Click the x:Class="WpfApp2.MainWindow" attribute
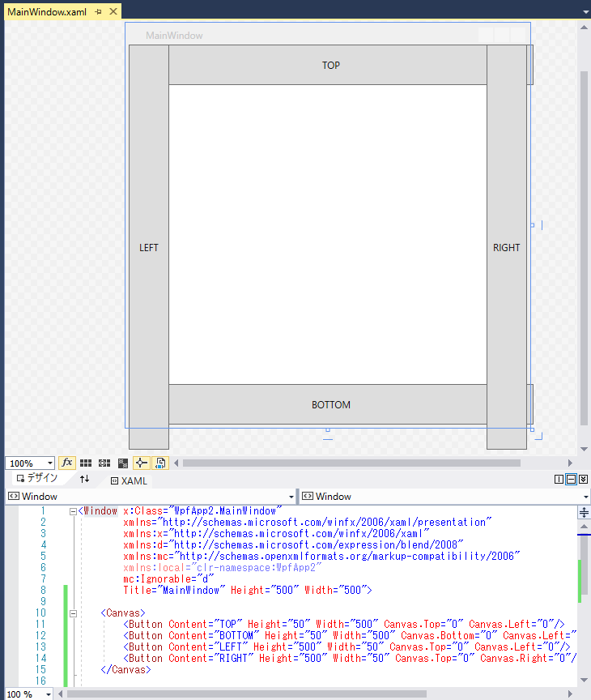 click(202, 510)
